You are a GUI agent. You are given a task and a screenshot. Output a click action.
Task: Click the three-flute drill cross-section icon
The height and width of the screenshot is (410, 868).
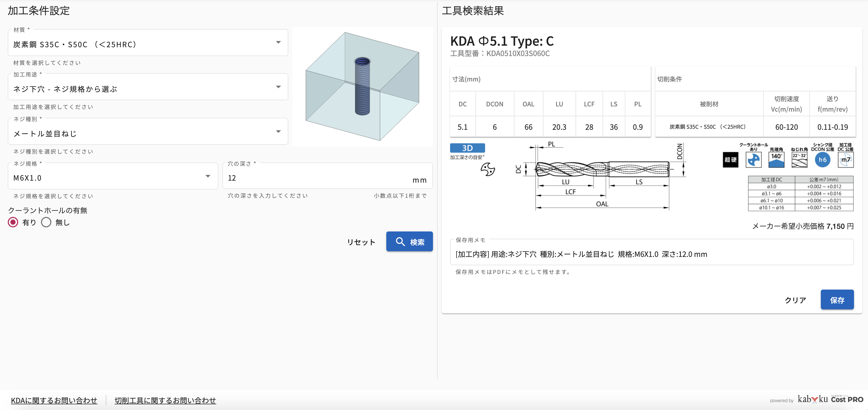pyautogui.click(x=488, y=169)
